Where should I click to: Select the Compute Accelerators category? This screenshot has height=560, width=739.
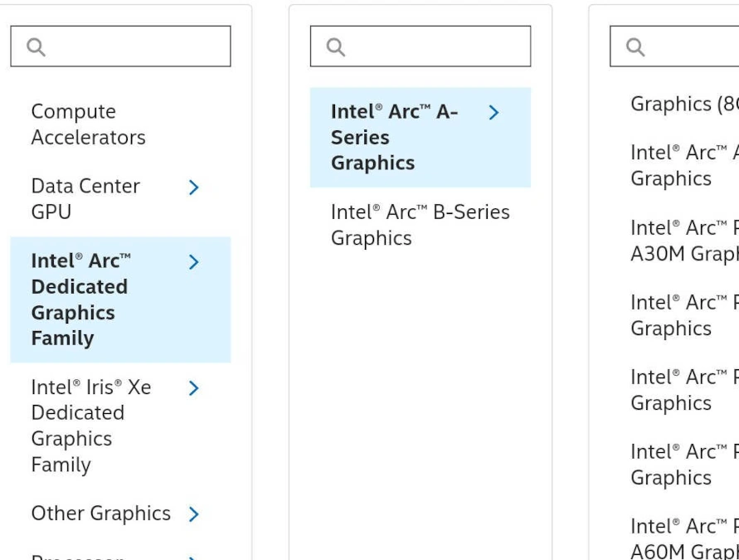(x=88, y=124)
